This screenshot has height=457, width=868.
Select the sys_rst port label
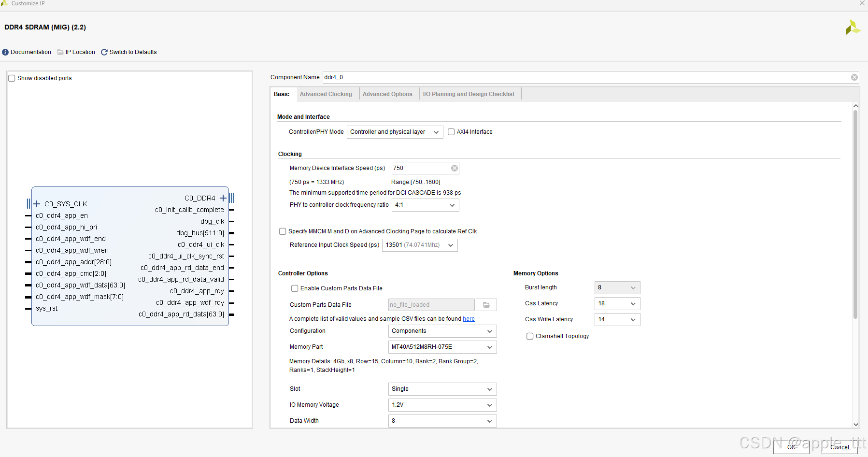[46, 308]
